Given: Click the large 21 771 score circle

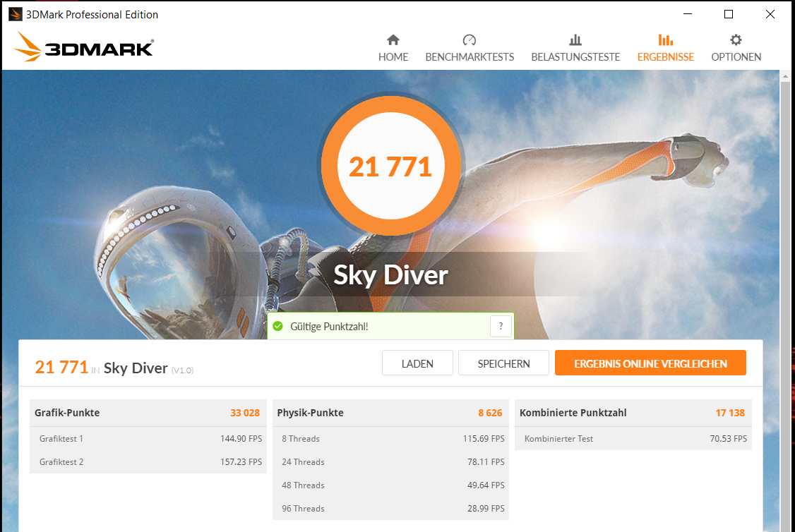Looking at the screenshot, I should [391, 166].
